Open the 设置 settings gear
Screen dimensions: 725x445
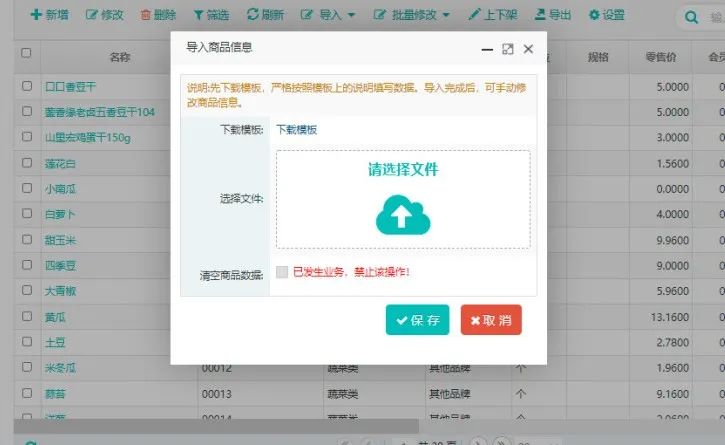(x=606, y=15)
